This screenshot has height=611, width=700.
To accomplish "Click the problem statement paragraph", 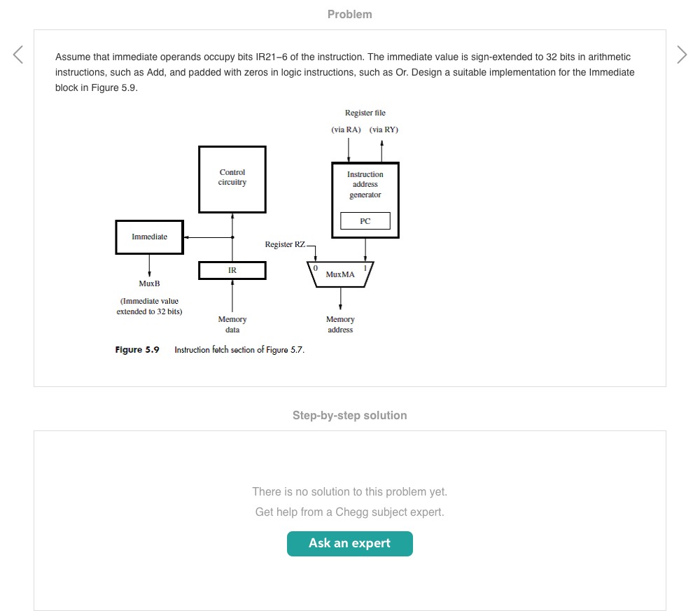I will tap(343, 73).
